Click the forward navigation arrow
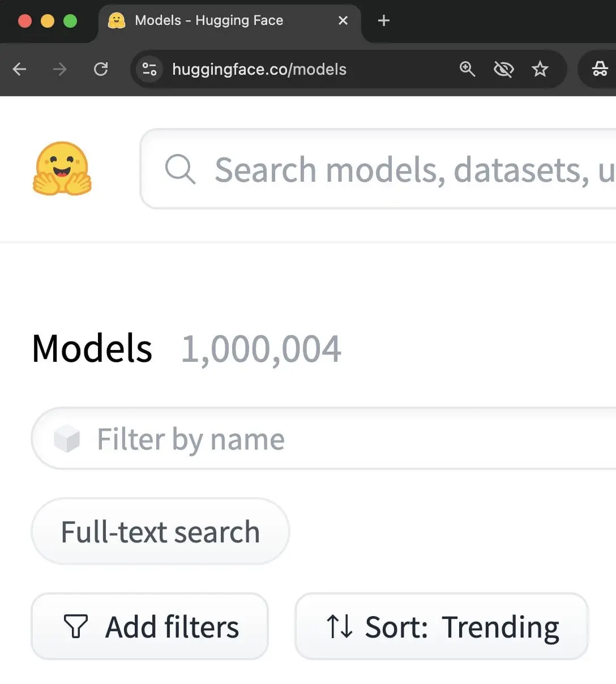Viewport: 616px width, 684px height. coord(59,69)
